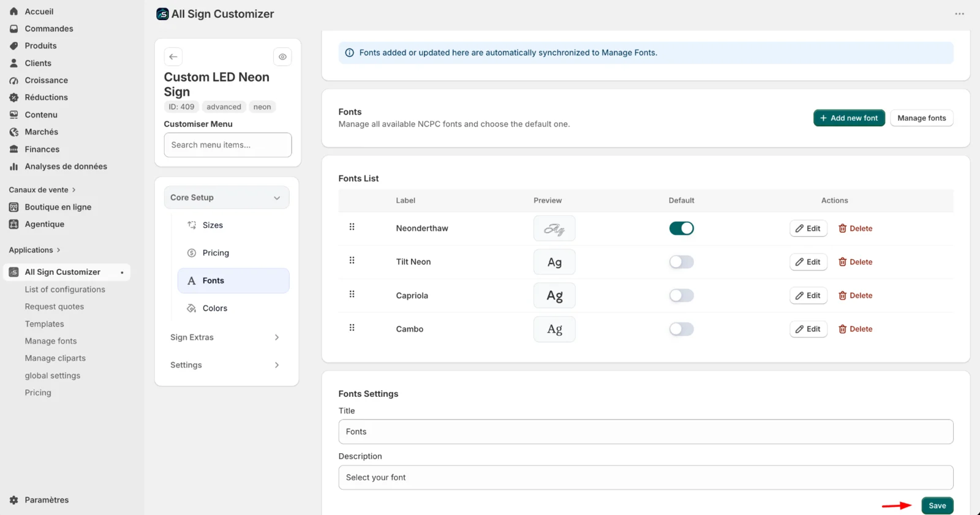This screenshot has height=515, width=980.
Task: Set Capriola as default font toggle
Action: 681,296
